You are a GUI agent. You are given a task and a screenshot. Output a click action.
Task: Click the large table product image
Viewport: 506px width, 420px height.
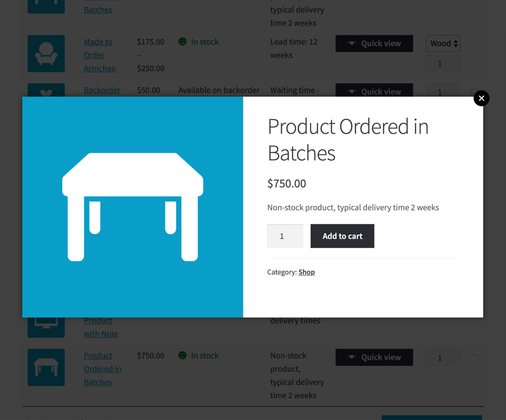[133, 207]
